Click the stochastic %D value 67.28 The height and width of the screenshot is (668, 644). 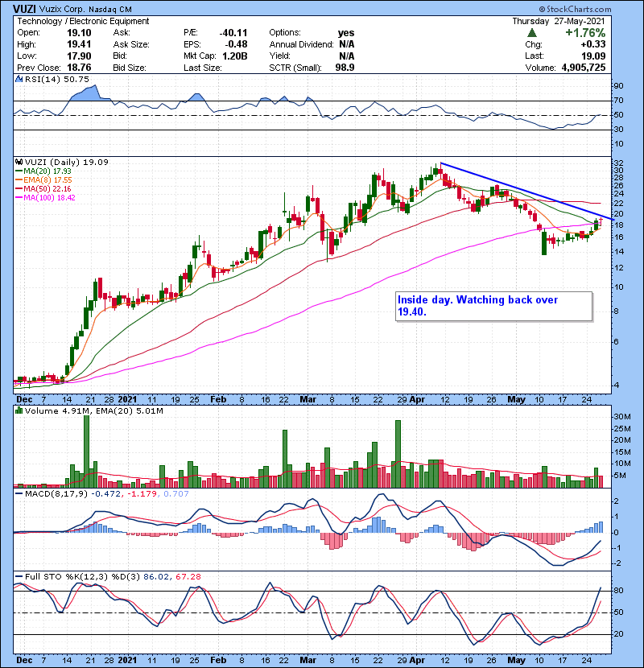pyautogui.click(x=188, y=576)
